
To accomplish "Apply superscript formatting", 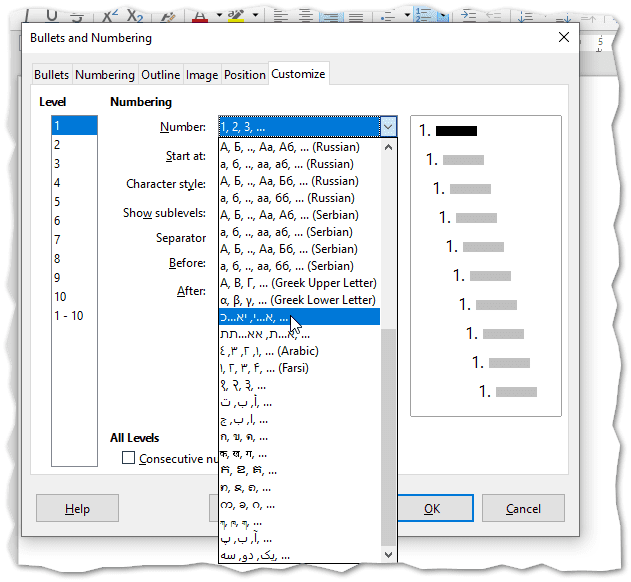I will [110, 16].
